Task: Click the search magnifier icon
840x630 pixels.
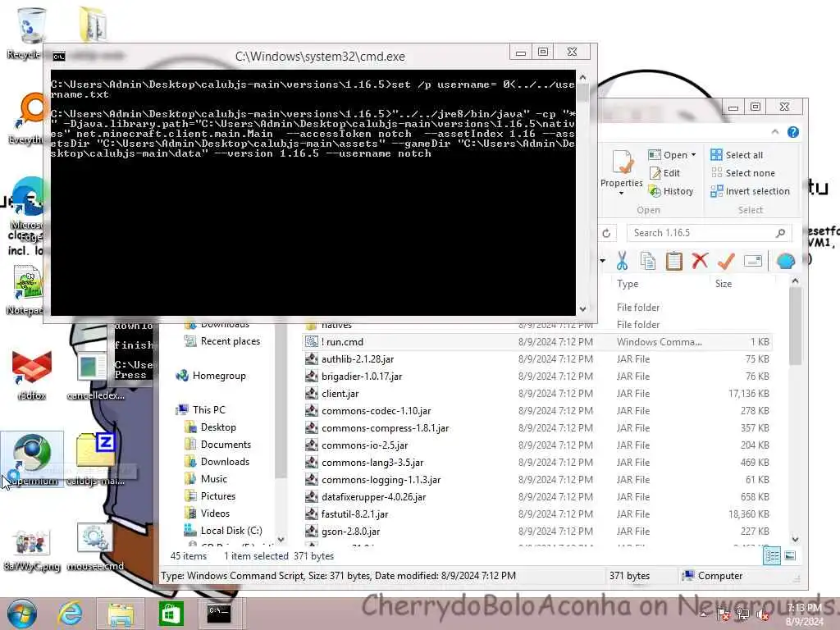Action: point(781,233)
